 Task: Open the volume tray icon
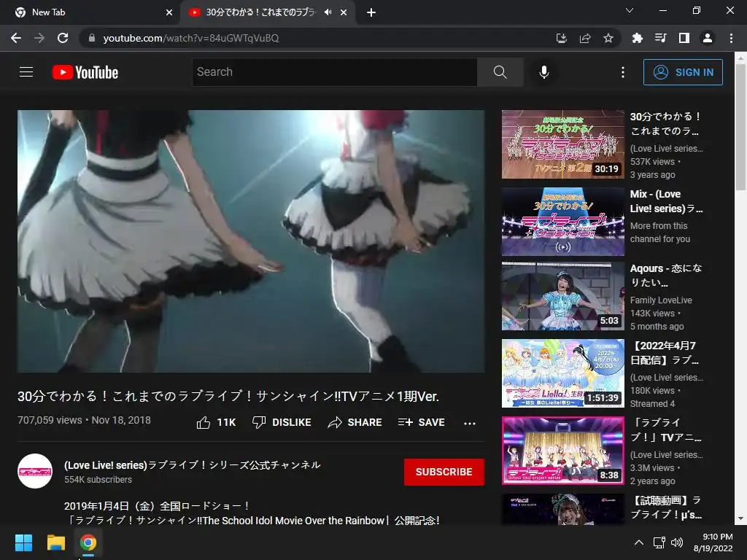(676, 542)
